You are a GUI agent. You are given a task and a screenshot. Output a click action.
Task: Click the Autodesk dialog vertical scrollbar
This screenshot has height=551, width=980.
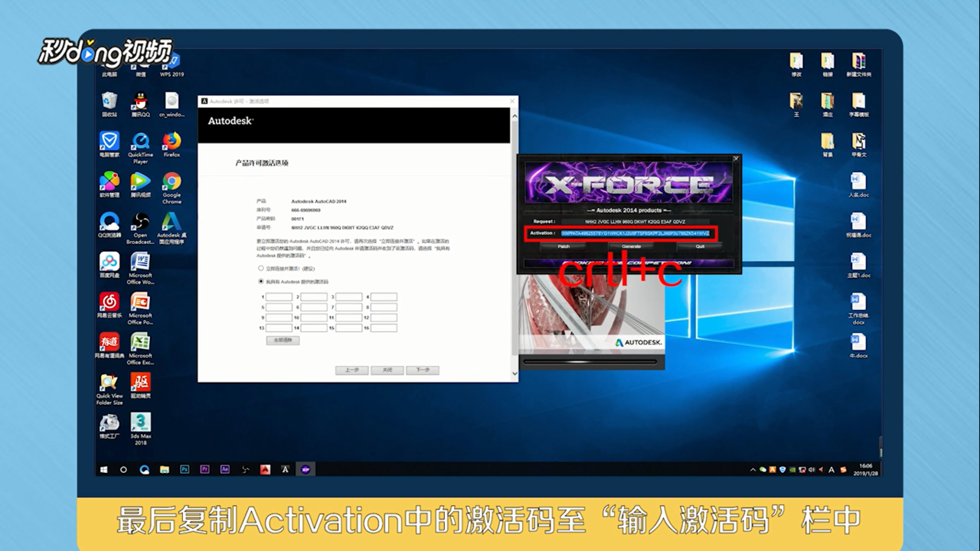point(514,239)
